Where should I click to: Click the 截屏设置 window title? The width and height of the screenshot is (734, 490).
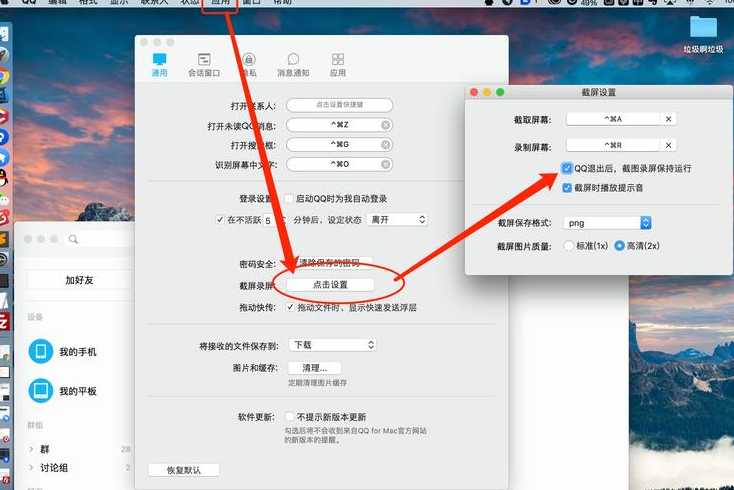pyautogui.click(x=599, y=92)
